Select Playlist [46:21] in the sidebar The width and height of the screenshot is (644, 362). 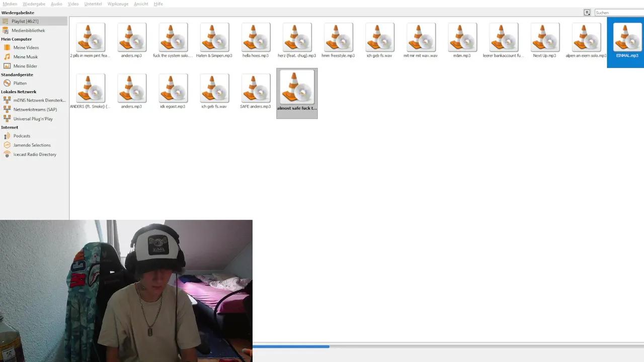tap(34, 21)
